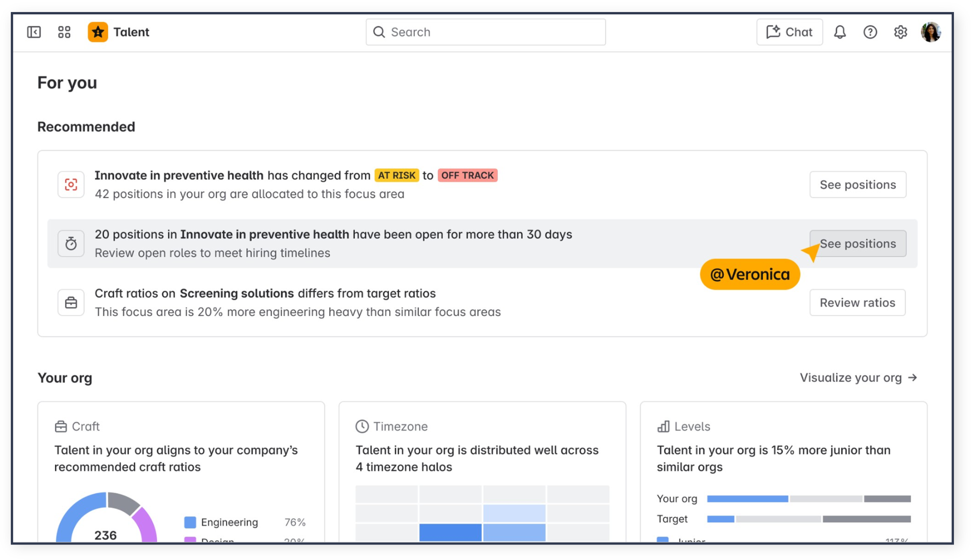Viewport: 971px width, 560px height.
Task: Click the bar chart icon beside Levels
Action: [x=663, y=426]
